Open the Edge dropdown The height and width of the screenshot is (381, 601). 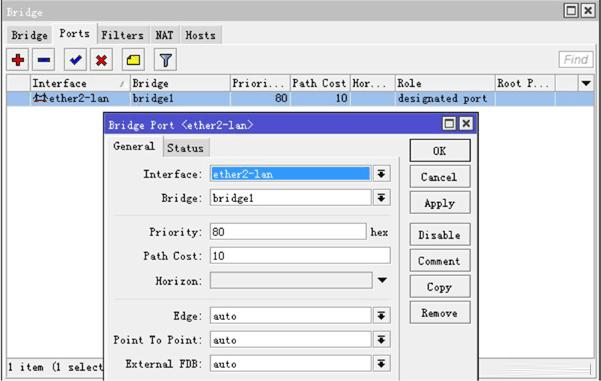pyautogui.click(x=381, y=316)
